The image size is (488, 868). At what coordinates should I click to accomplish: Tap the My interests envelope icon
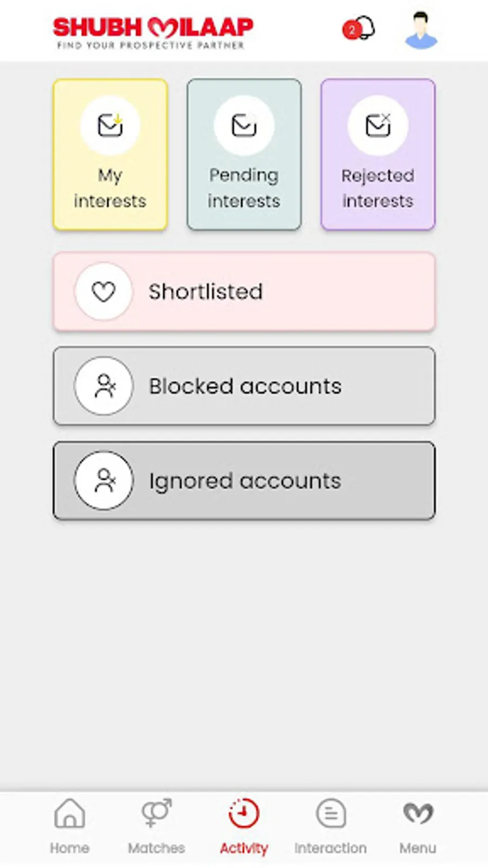(x=110, y=125)
